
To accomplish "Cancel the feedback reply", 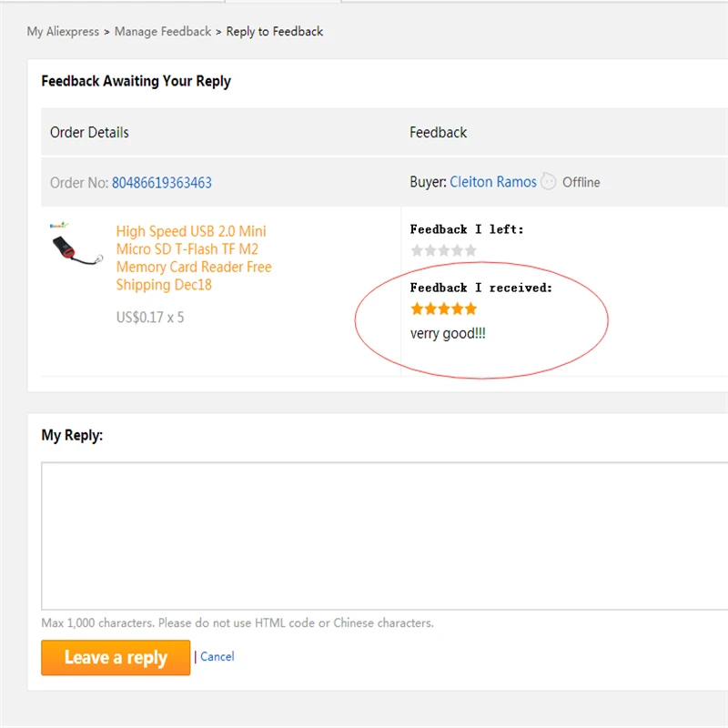I will [x=217, y=656].
